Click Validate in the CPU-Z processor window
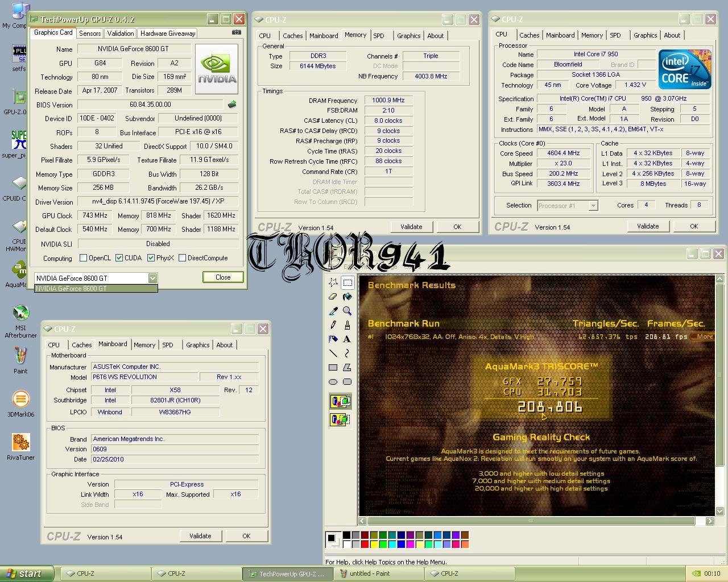Image resolution: width=728 pixels, height=582 pixels. [648, 226]
